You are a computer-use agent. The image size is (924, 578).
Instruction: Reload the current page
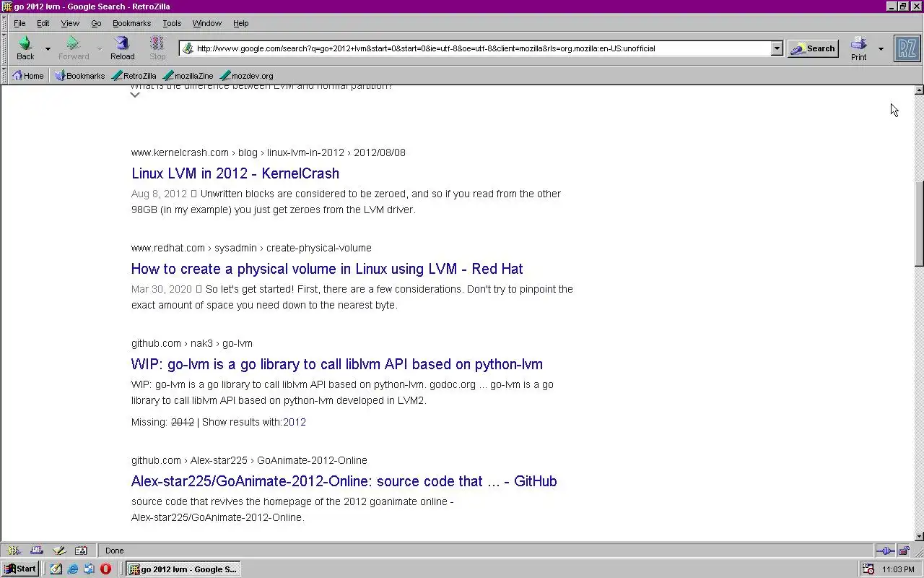122,48
